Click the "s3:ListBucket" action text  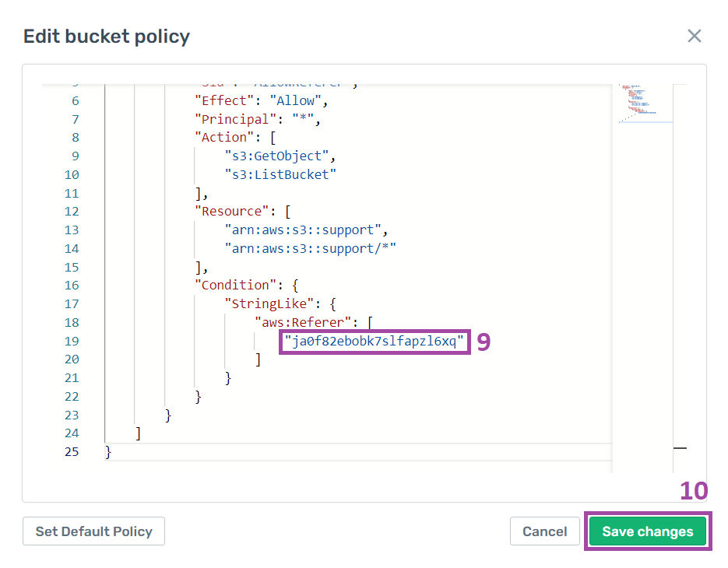coord(280,175)
